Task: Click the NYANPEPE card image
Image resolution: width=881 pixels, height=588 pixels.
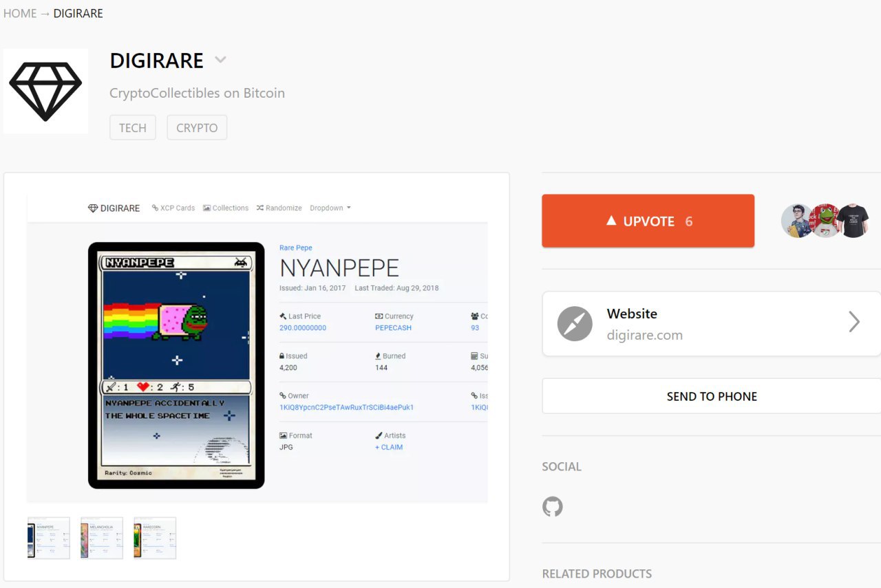Action: pyautogui.click(x=176, y=365)
